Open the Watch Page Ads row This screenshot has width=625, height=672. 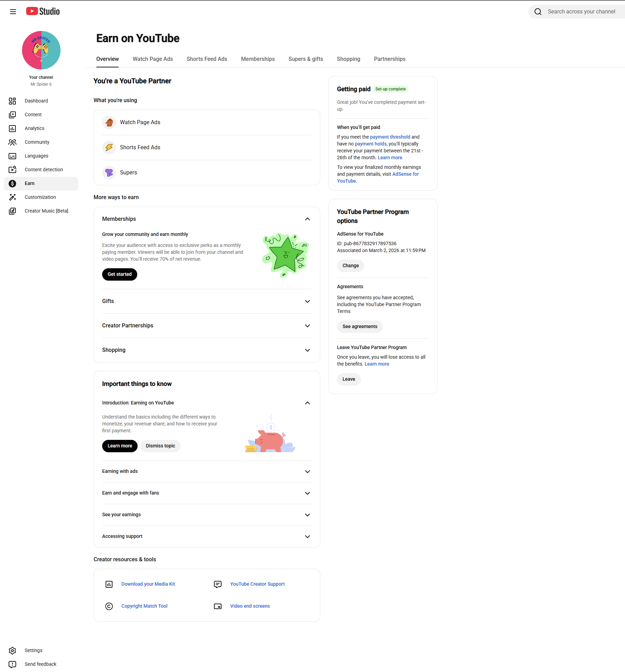click(207, 122)
